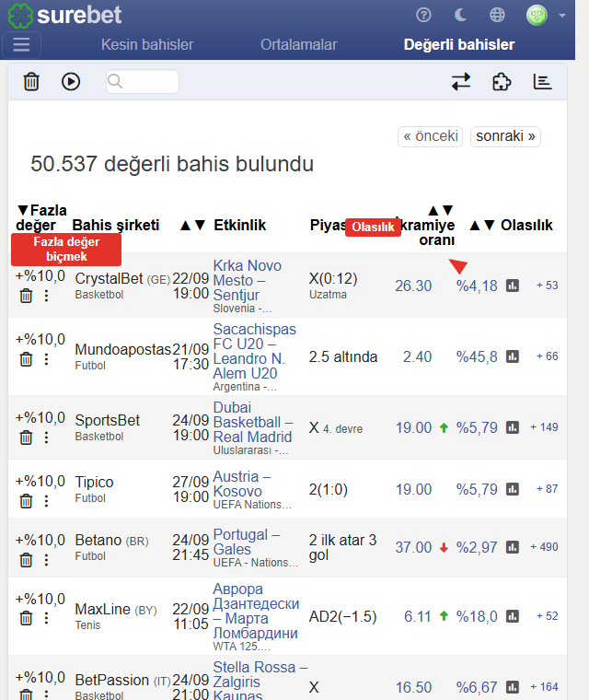Expand the user avatar dropdown
The width and height of the screenshot is (589, 700).
(x=545, y=15)
